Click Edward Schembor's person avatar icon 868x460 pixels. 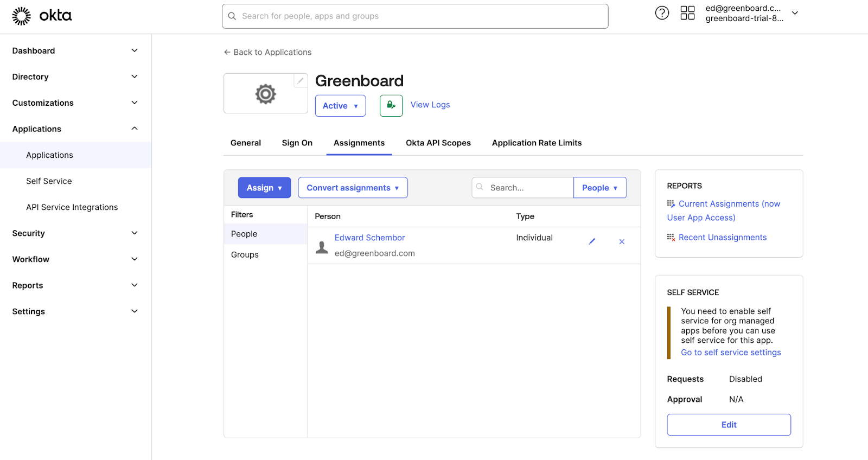click(x=322, y=247)
